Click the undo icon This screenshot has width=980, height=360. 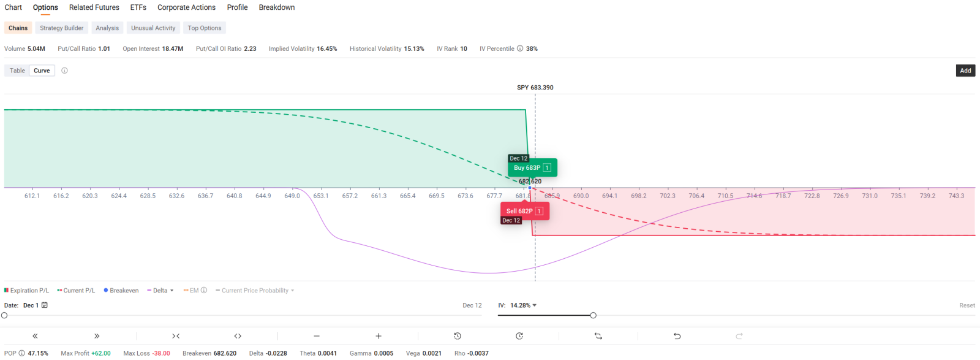tap(677, 336)
